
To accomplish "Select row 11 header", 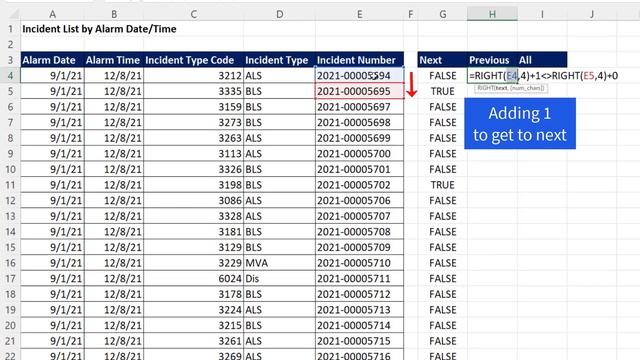I will (10, 185).
